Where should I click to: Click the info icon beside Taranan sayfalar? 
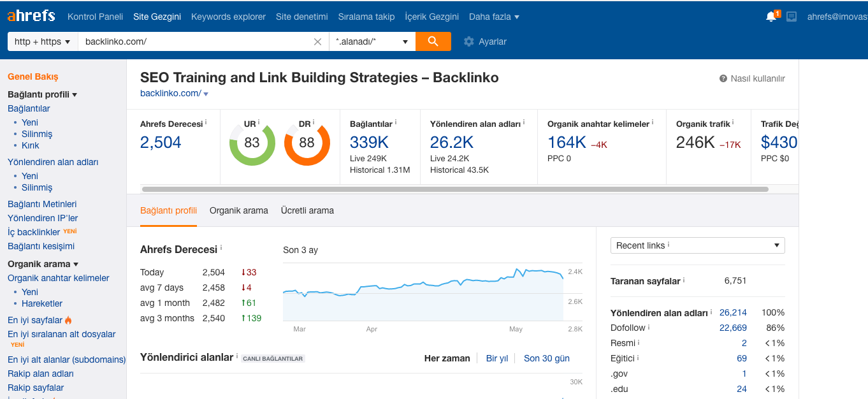684,279
